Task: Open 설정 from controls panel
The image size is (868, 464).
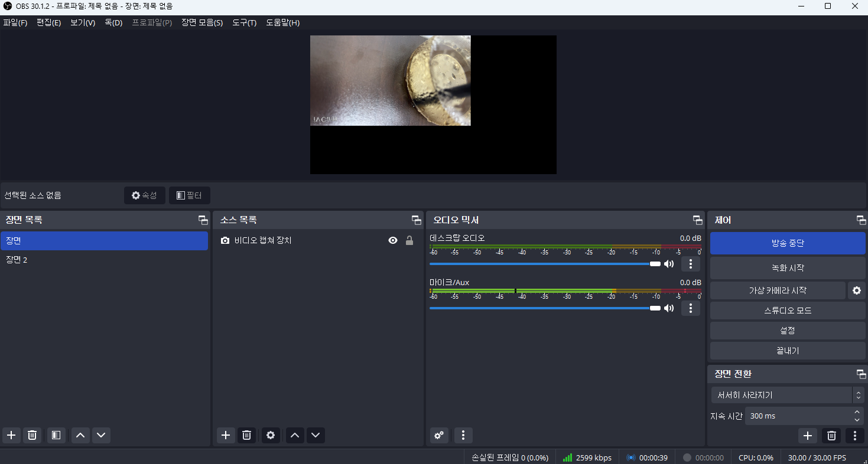Action: (x=788, y=331)
